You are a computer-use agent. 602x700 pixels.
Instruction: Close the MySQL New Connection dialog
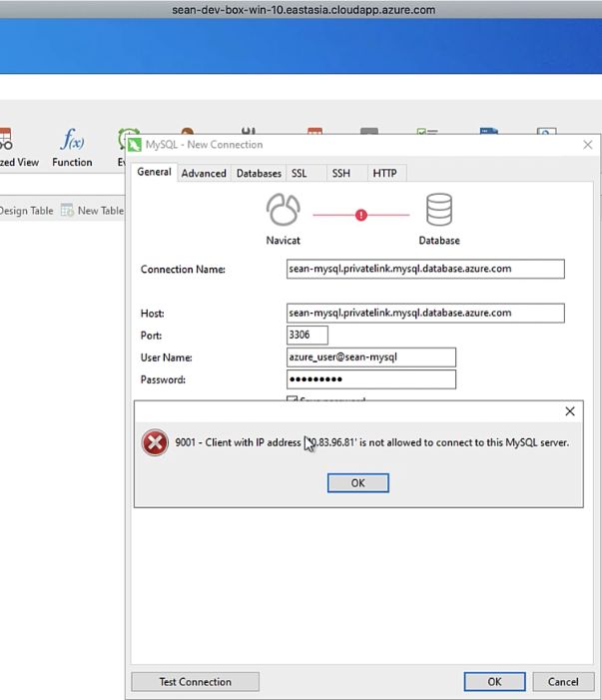click(588, 145)
